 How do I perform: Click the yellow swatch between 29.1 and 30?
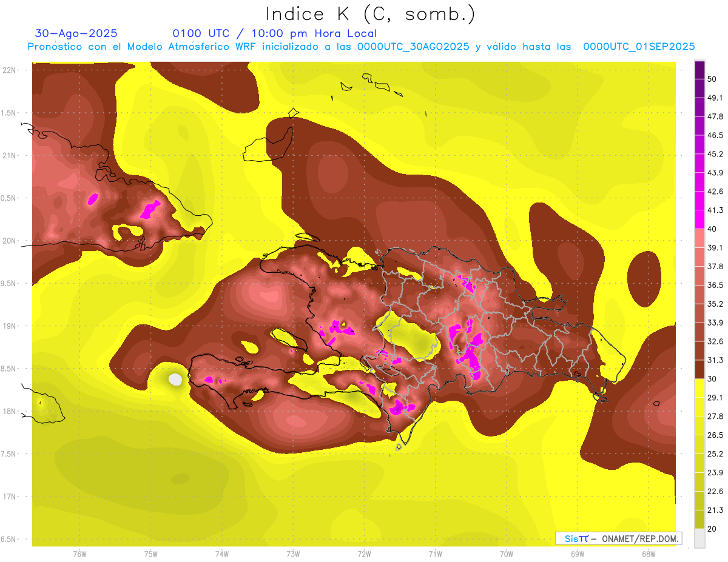pos(699,388)
